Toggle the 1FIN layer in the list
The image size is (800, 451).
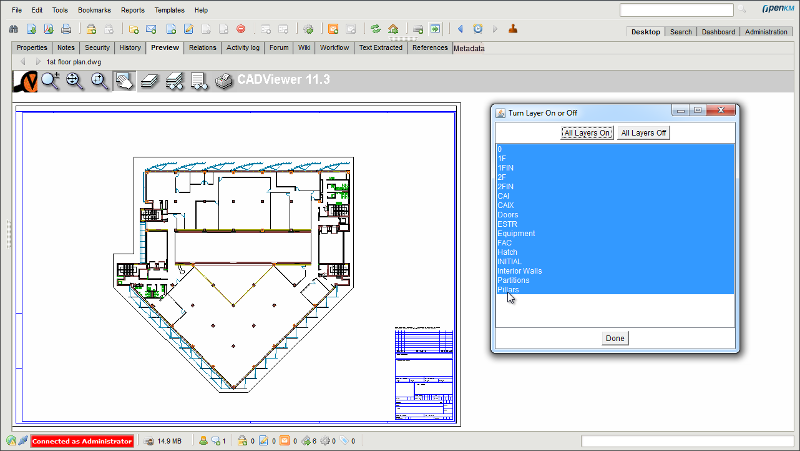pos(615,168)
